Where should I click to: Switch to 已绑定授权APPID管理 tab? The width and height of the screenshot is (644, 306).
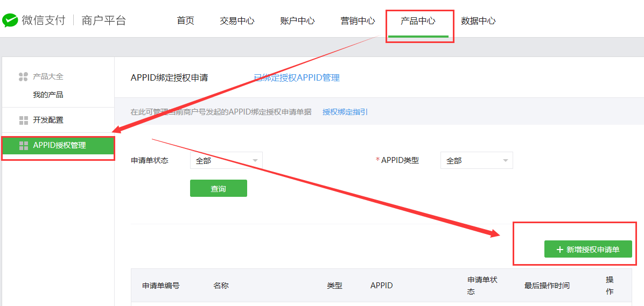[x=297, y=78]
